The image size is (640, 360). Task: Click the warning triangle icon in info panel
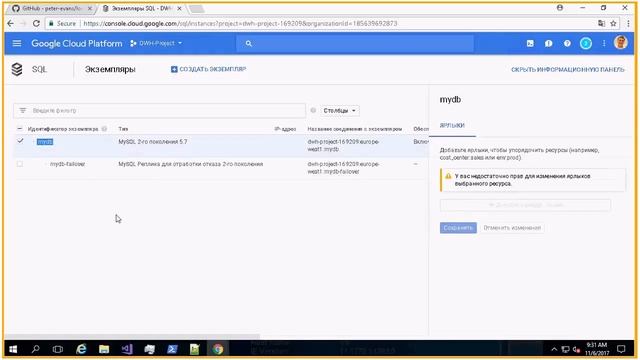(448, 176)
